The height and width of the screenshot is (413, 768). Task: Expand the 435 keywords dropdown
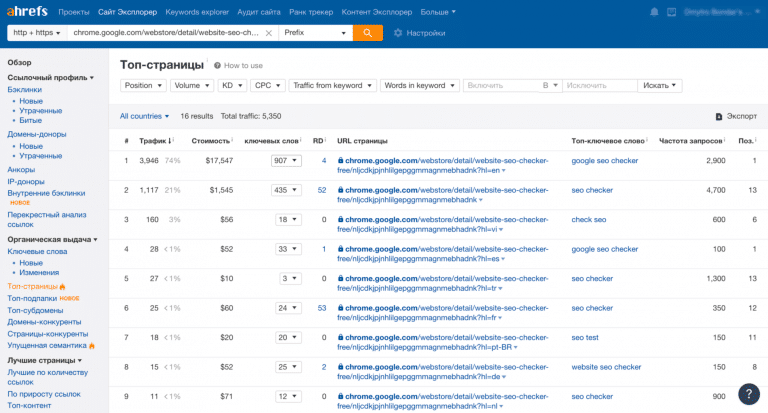point(286,190)
